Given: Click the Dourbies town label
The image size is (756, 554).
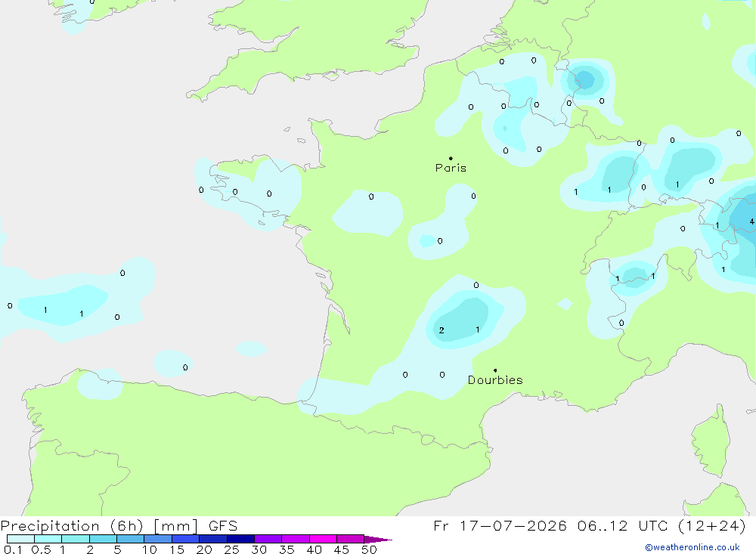Looking at the screenshot, I should click(495, 380).
